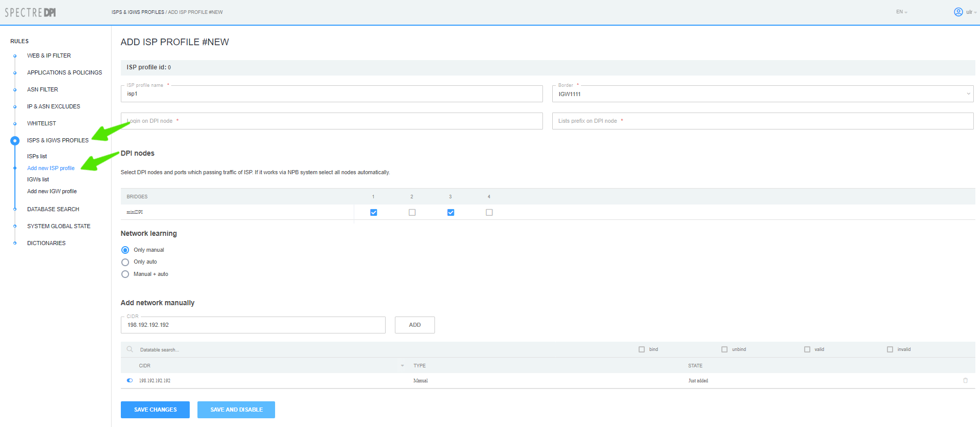
Task: Go to ISPs list in sidebar
Action: tap(37, 156)
